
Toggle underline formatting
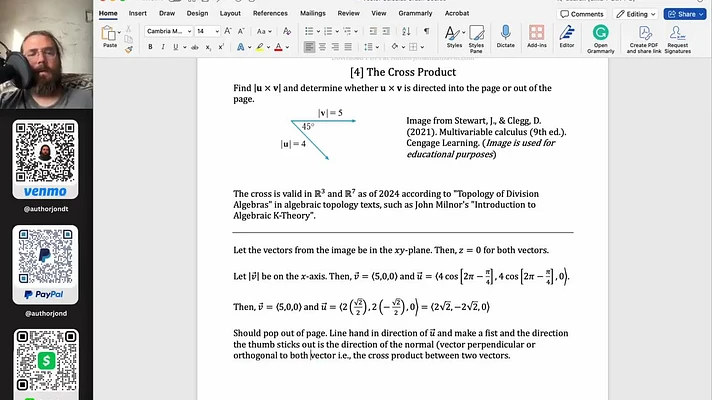175,47
